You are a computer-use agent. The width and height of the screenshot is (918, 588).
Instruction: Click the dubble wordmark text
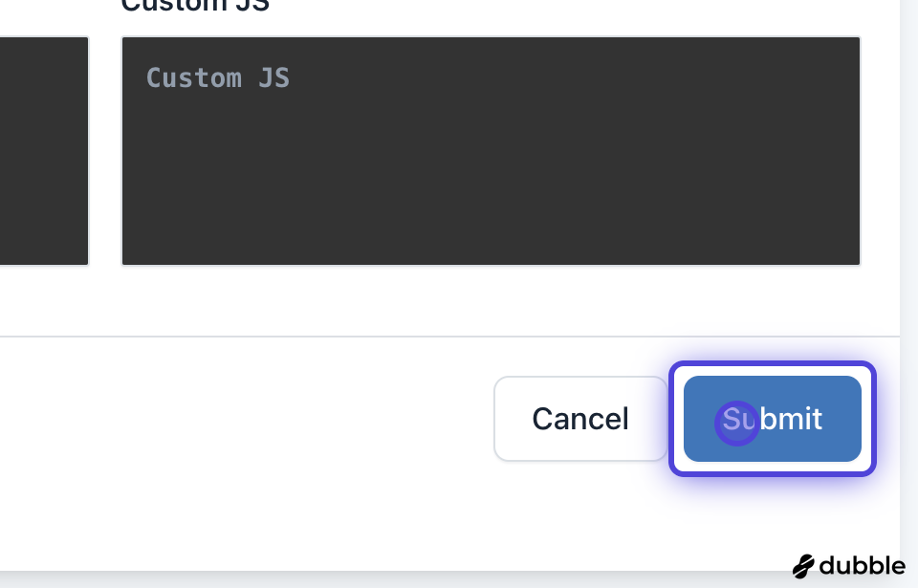861,565
